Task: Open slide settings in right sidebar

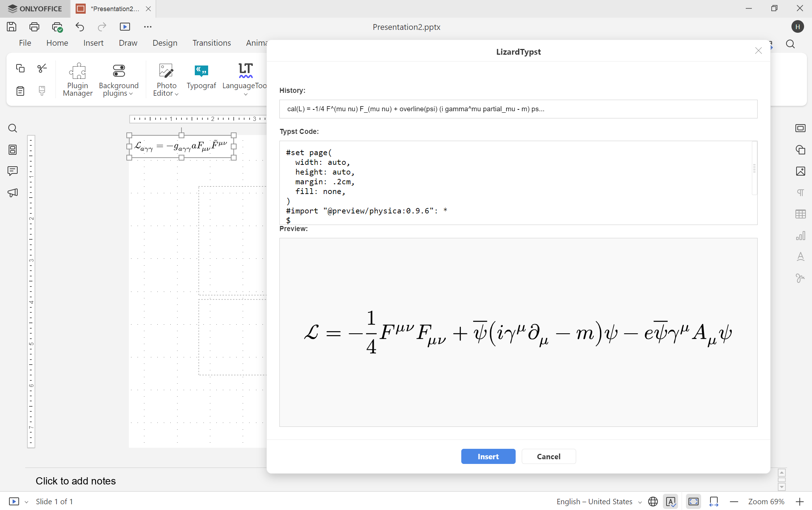Action: click(801, 128)
